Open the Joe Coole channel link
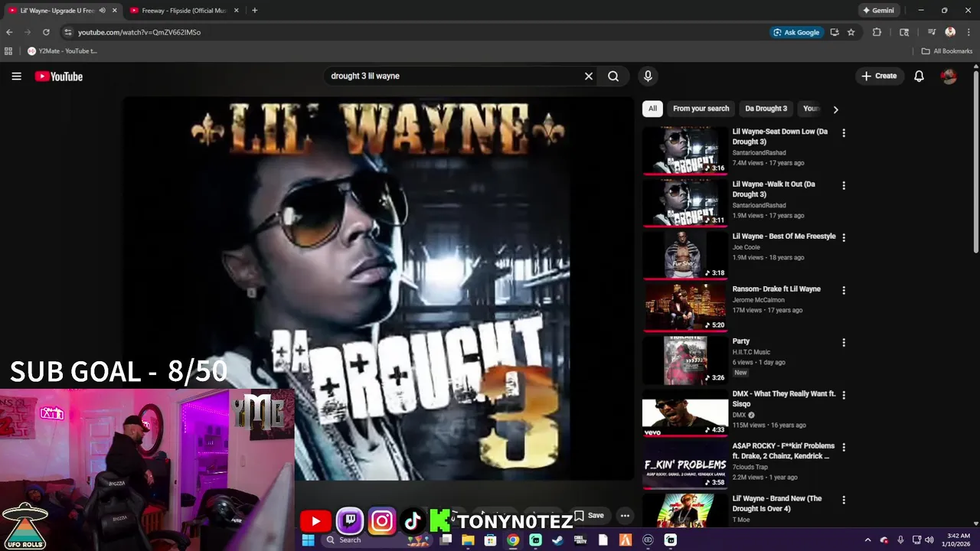Viewport: 980px width, 551px height. (746, 247)
